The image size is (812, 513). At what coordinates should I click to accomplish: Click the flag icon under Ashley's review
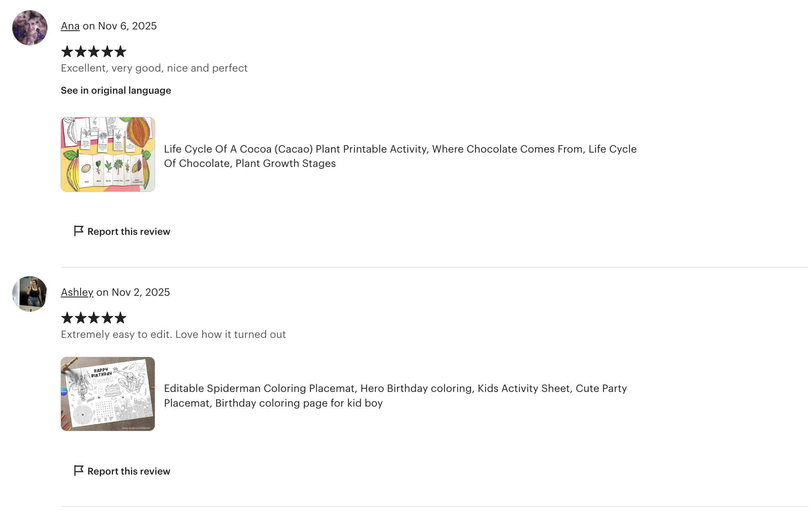coord(79,471)
